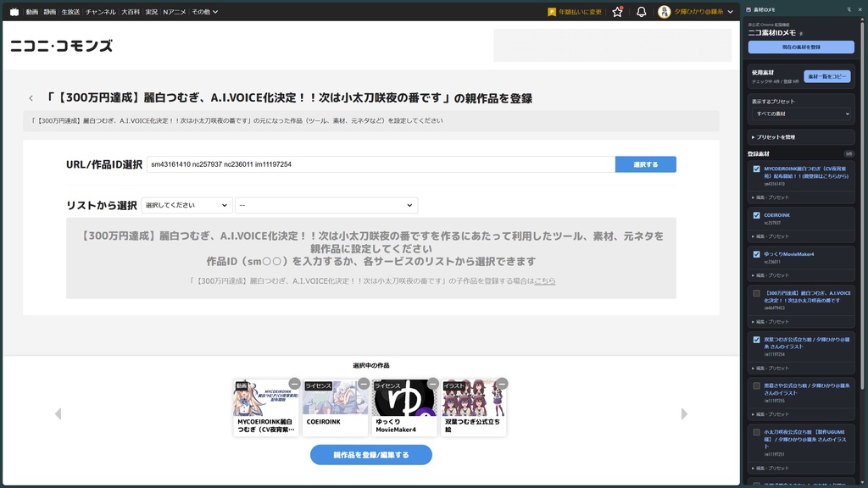
Task: Check 黒菱さや公式立ち絵 material
Action: click(757, 385)
